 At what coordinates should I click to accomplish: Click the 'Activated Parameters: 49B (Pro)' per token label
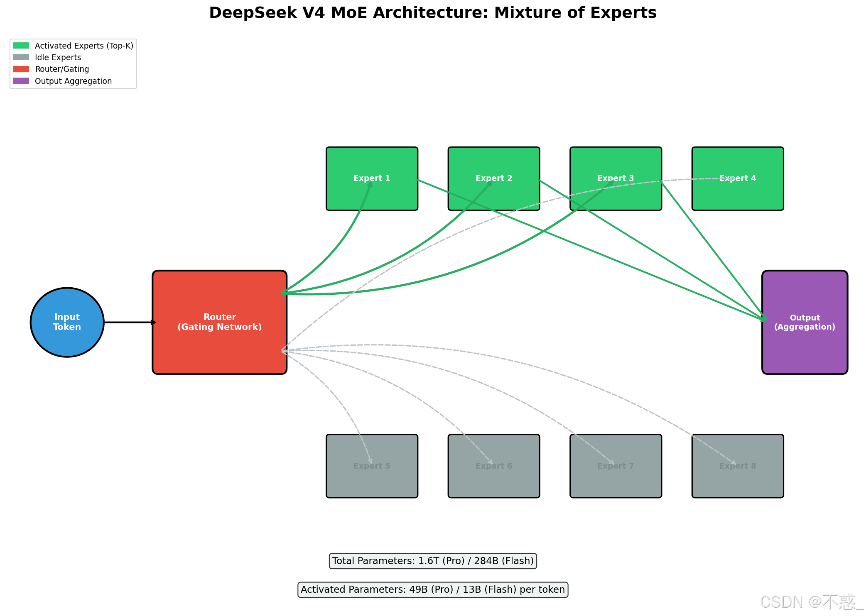pos(433,590)
